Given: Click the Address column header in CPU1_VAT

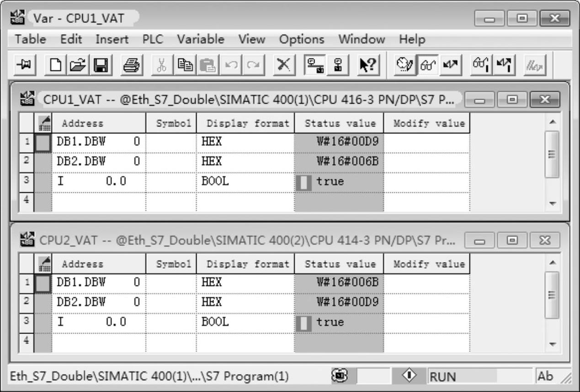Looking at the screenshot, I should coord(98,123).
